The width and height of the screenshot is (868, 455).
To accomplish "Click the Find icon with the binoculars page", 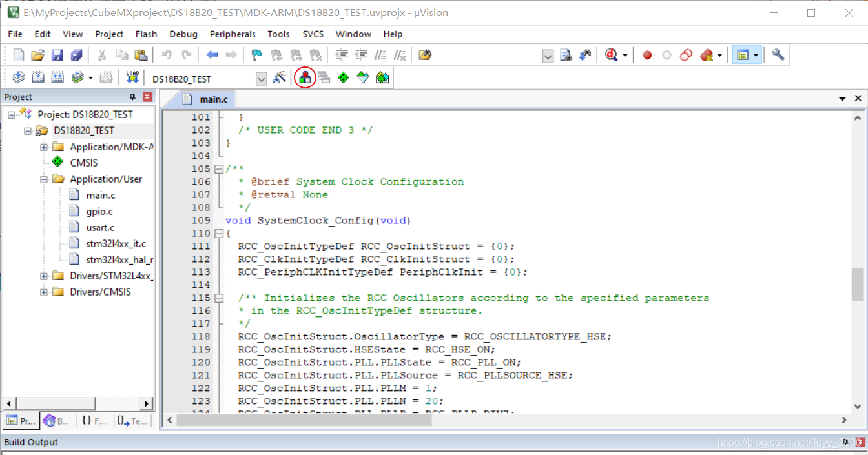I will click(x=566, y=55).
